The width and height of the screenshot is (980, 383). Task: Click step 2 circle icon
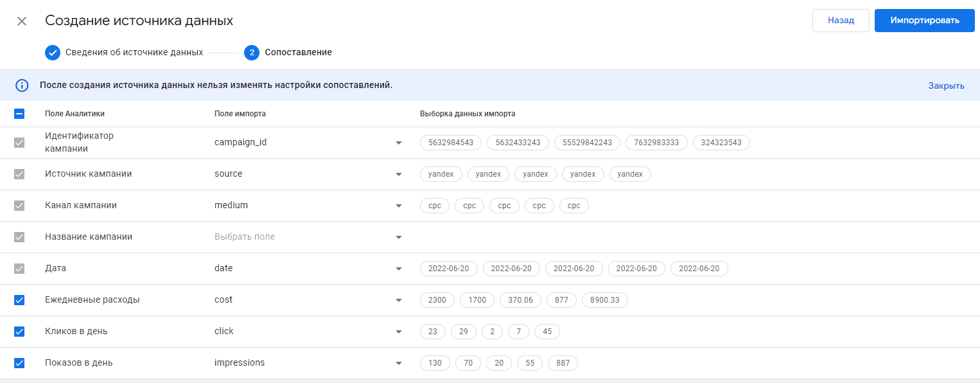coord(252,53)
